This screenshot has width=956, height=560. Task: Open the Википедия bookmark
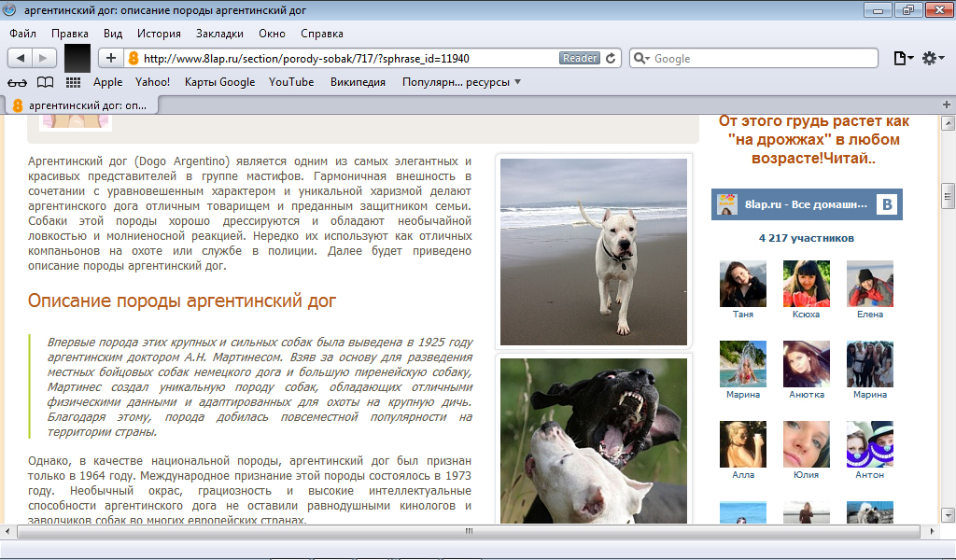pos(358,81)
